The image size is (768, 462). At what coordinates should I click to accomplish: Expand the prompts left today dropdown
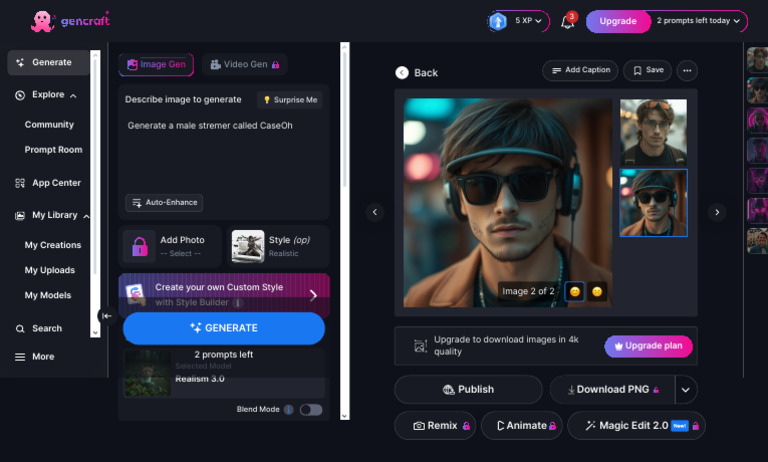pyautogui.click(x=736, y=21)
